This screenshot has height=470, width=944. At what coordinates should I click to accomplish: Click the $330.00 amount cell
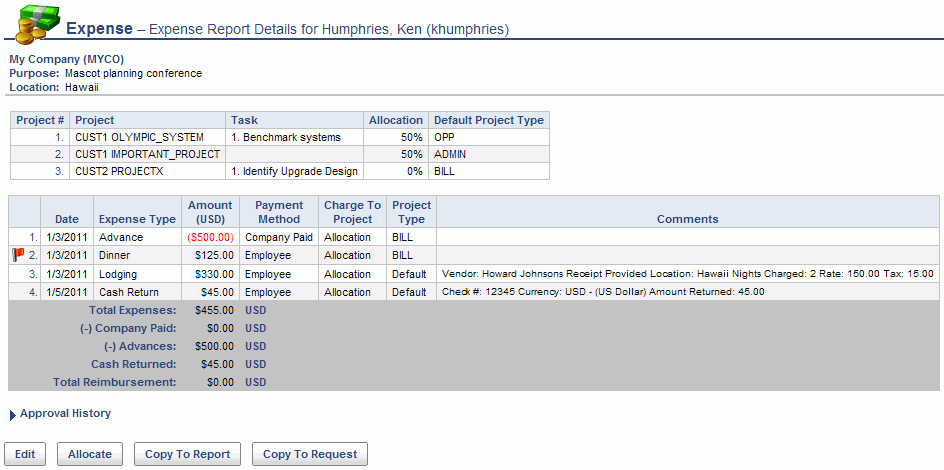(x=210, y=274)
